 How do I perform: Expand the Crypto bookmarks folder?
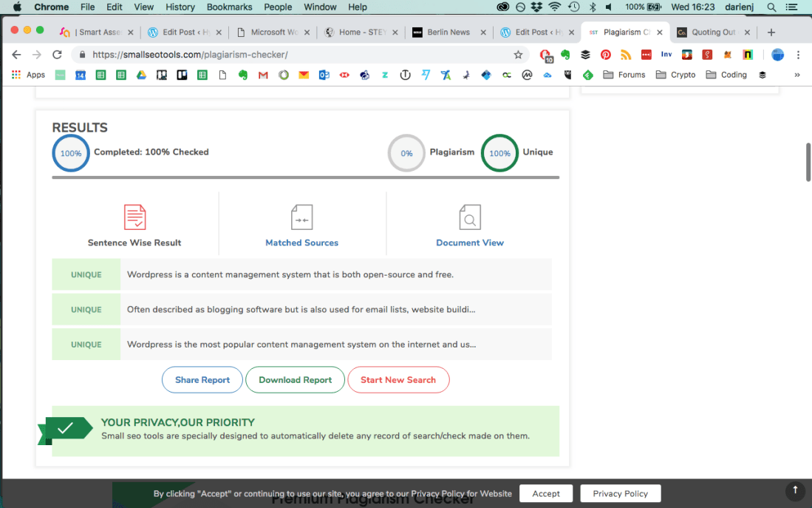[x=675, y=75]
